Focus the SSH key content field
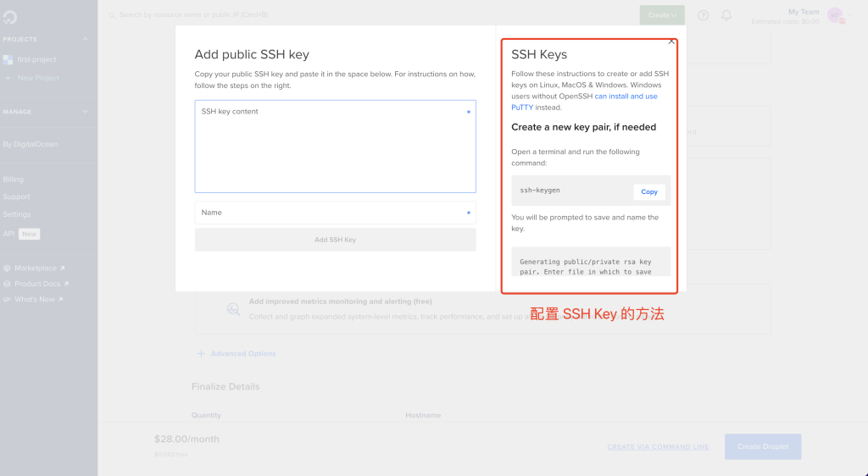The image size is (868, 476). tap(336, 147)
